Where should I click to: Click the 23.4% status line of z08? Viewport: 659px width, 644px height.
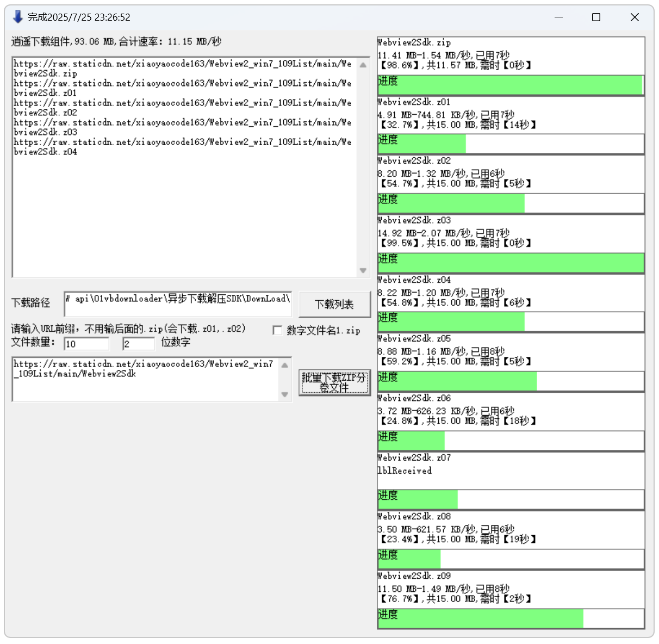click(457, 539)
